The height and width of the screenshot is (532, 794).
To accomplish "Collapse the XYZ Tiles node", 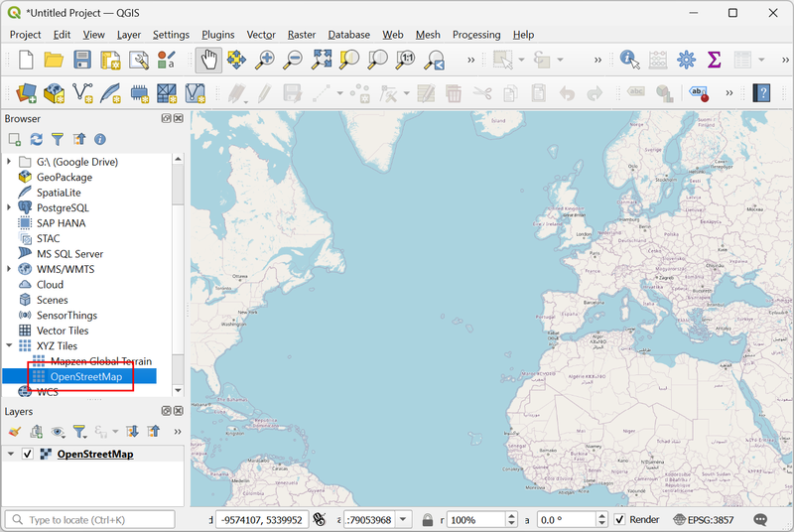I will 10,346.
